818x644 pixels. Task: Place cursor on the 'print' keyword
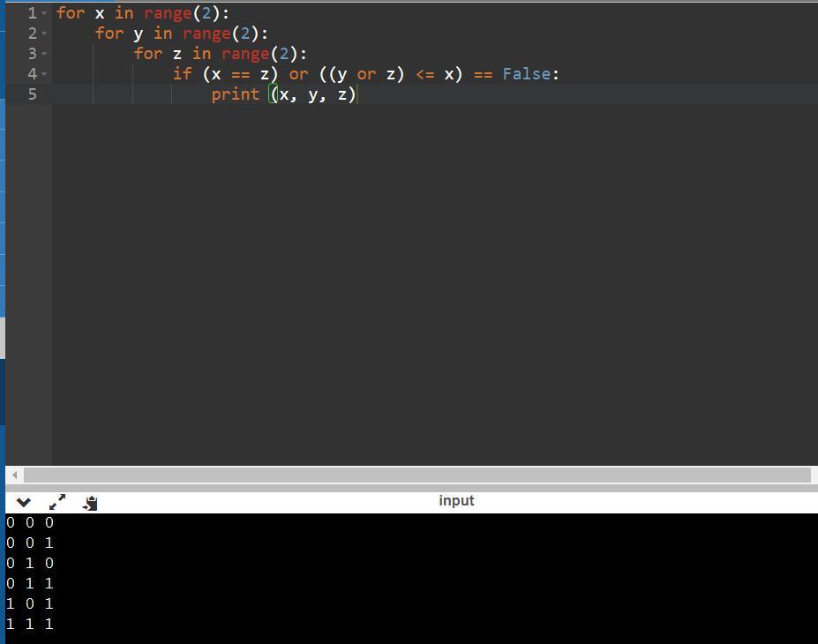(x=235, y=94)
